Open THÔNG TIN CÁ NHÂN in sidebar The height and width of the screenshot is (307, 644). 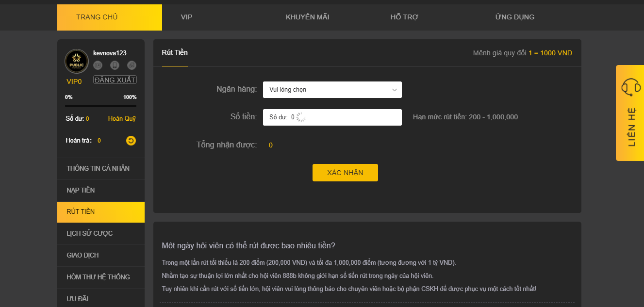98,169
